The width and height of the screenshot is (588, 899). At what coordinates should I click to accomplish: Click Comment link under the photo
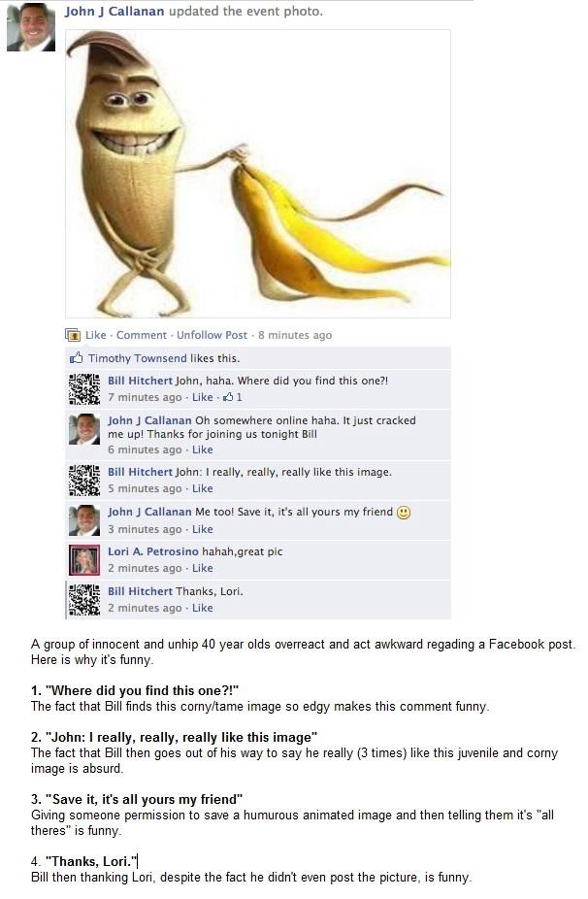click(142, 335)
